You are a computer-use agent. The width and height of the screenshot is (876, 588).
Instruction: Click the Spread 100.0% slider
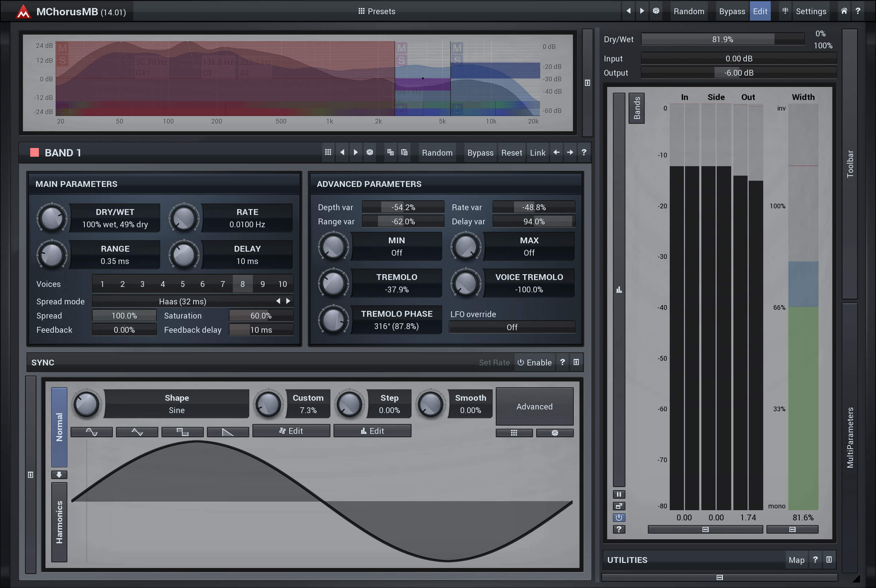click(124, 315)
